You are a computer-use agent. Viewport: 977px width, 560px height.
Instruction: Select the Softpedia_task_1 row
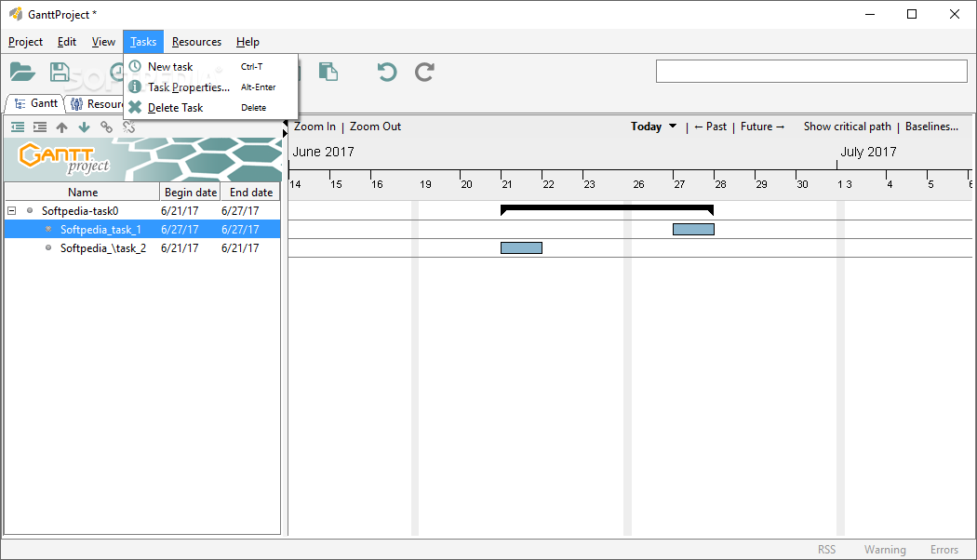point(142,229)
